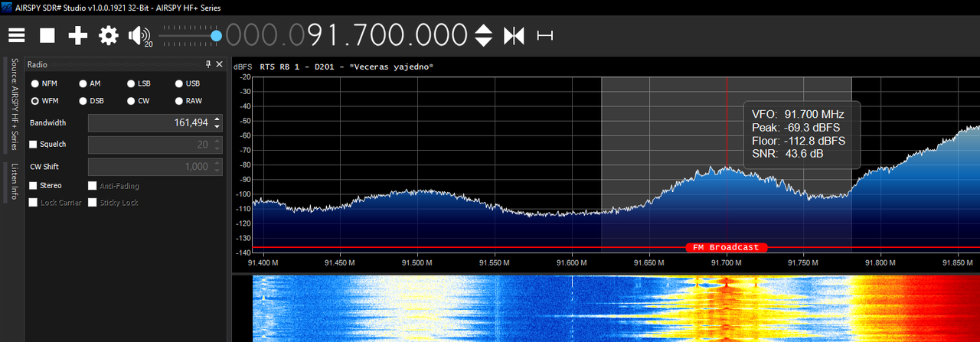Select the NFM demodulation mode

pos(44,83)
